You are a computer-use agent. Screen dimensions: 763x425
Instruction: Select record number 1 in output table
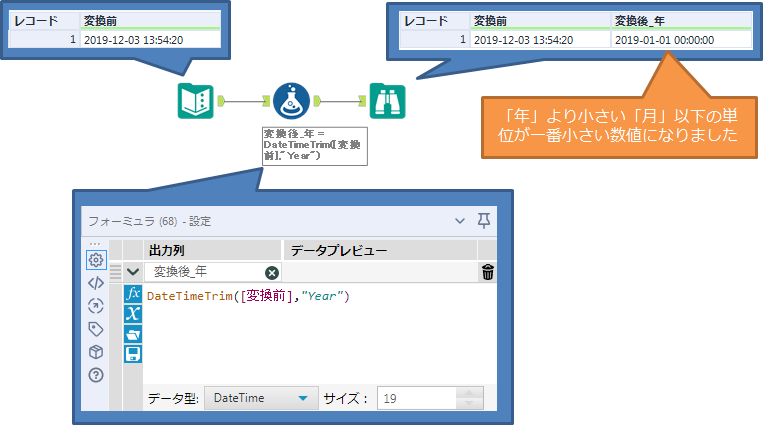point(435,40)
